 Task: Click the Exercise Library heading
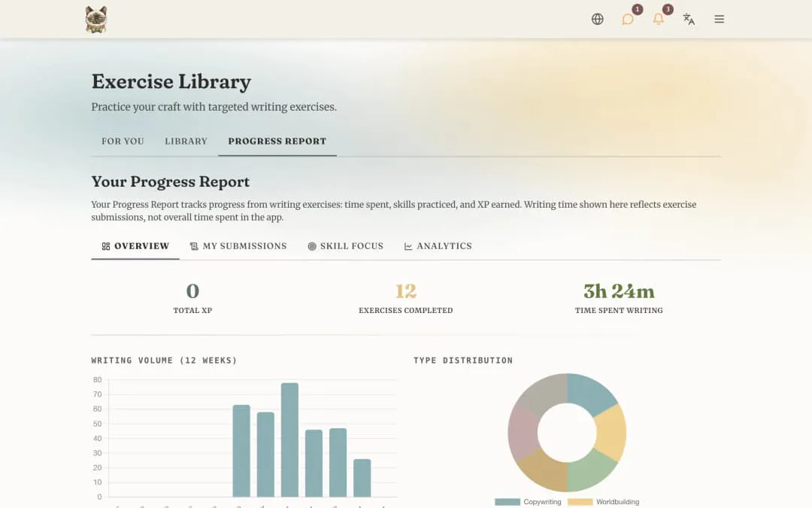click(x=171, y=81)
